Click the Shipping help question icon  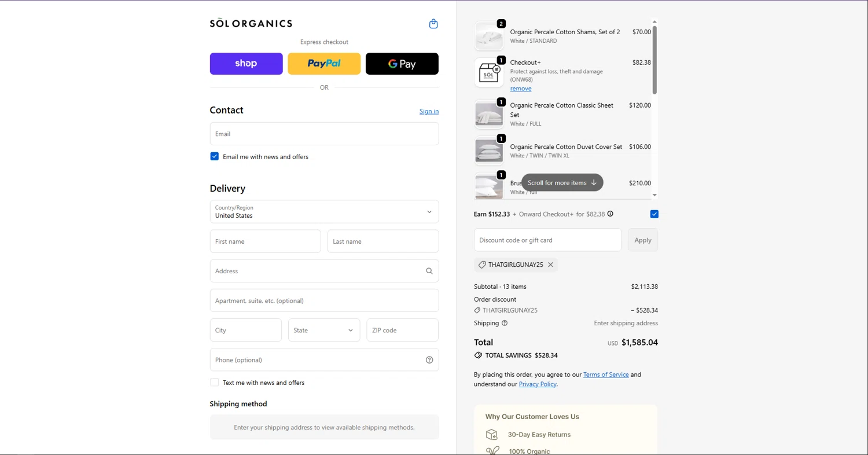click(x=505, y=323)
